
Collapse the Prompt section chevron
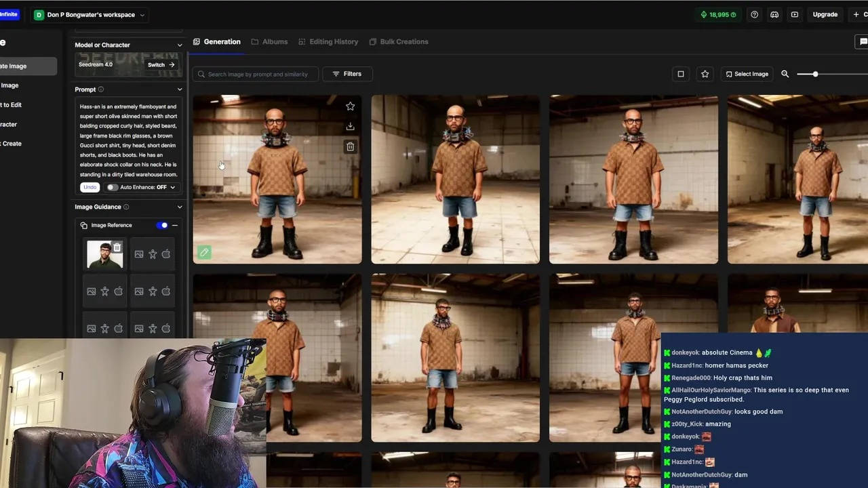click(x=180, y=89)
